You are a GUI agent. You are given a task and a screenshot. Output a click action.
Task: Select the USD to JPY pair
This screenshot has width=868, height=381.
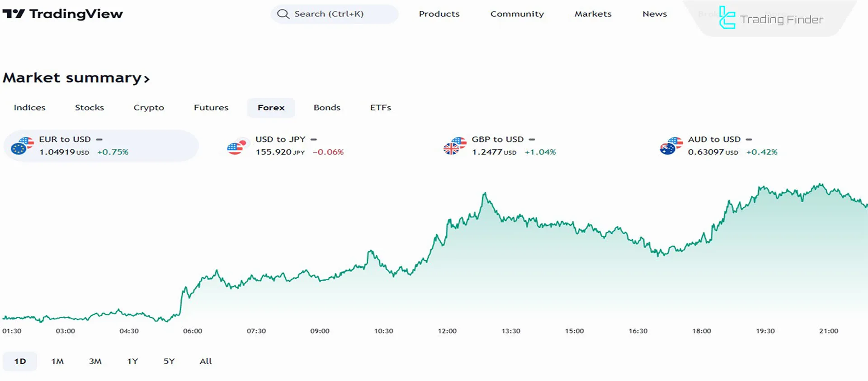[285, 146]
